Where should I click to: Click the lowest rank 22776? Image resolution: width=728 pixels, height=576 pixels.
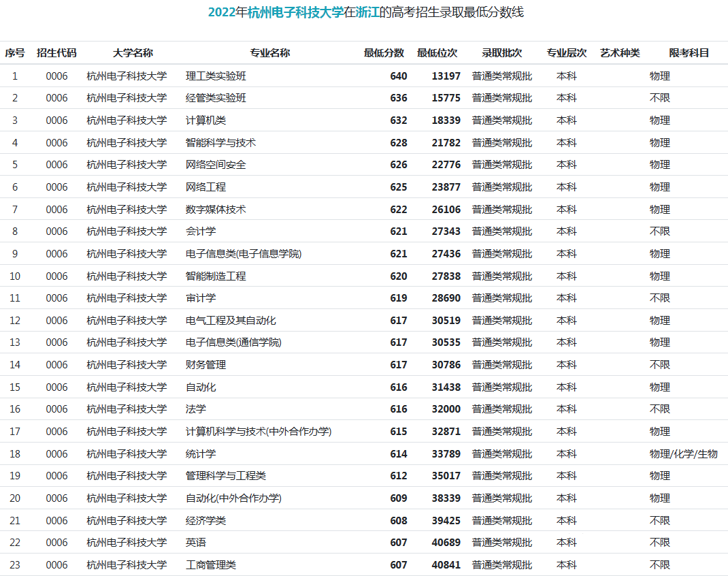click(446, 165)
